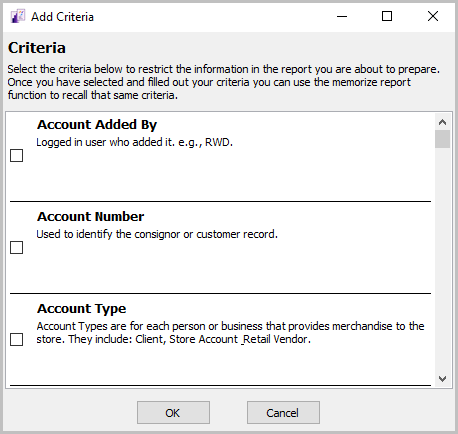
Task: Maximize the Add Criteria dialog
Action: [387, 16]
